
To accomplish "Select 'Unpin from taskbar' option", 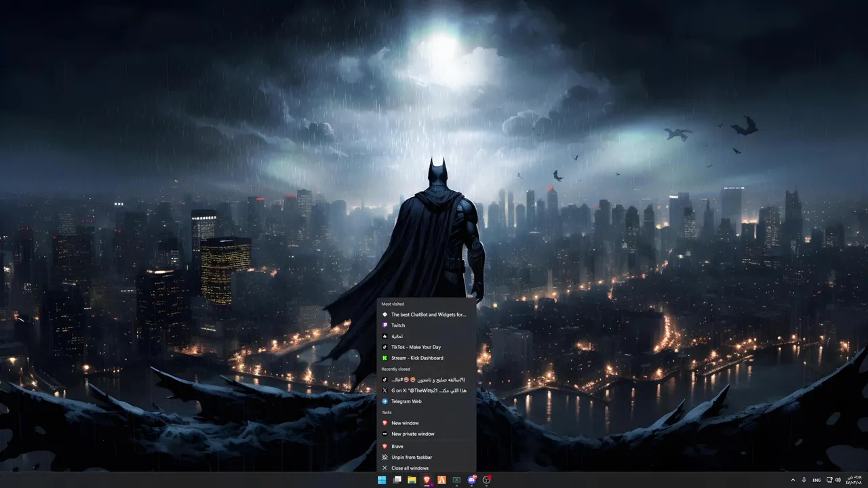I will [x=427, y=457].
